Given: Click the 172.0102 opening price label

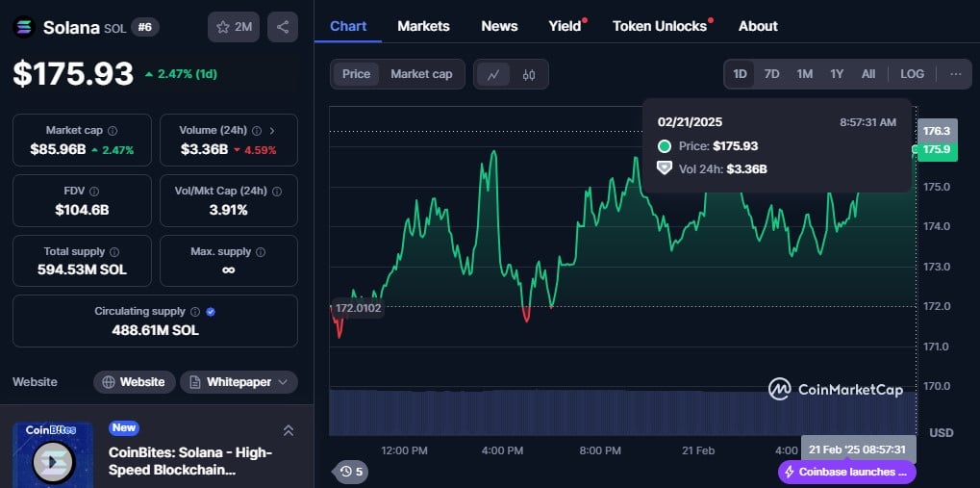Looking at the screenshot, I should pyautogui.click(x=358, y=308).
